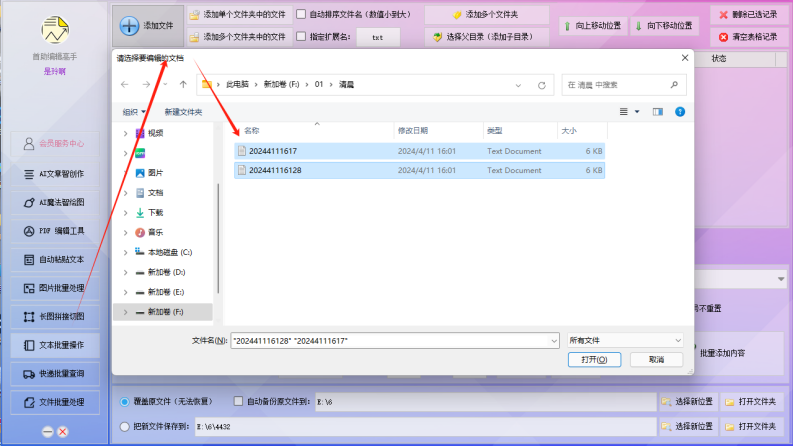
Task: Open PDF 编辑工具 sidebar item
Action: (55, 231)
